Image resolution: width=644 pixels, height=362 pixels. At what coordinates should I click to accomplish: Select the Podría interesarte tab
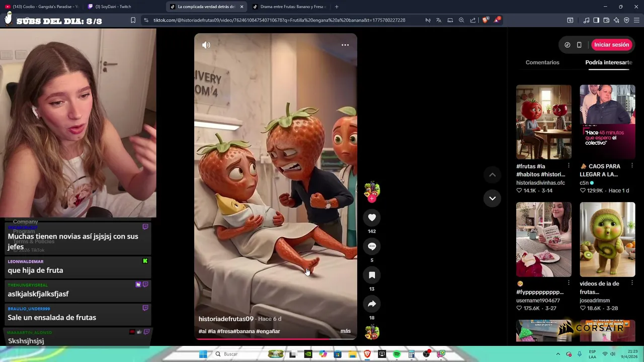point(609,62)
